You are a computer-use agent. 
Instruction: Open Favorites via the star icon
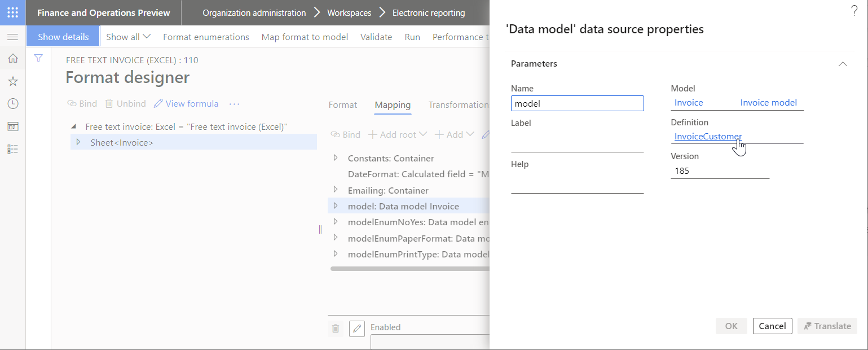[x=12, y=81]
